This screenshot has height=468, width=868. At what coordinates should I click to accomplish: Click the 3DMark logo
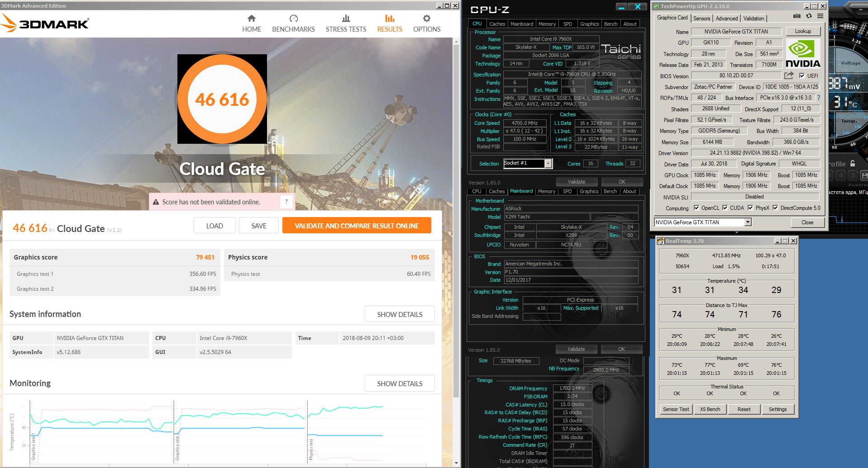[45, 23]
